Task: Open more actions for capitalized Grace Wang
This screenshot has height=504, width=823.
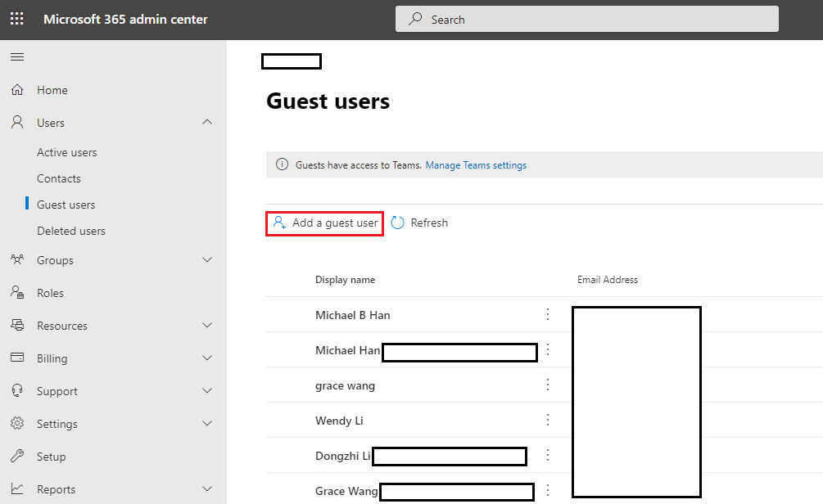Action: point(548,490)
